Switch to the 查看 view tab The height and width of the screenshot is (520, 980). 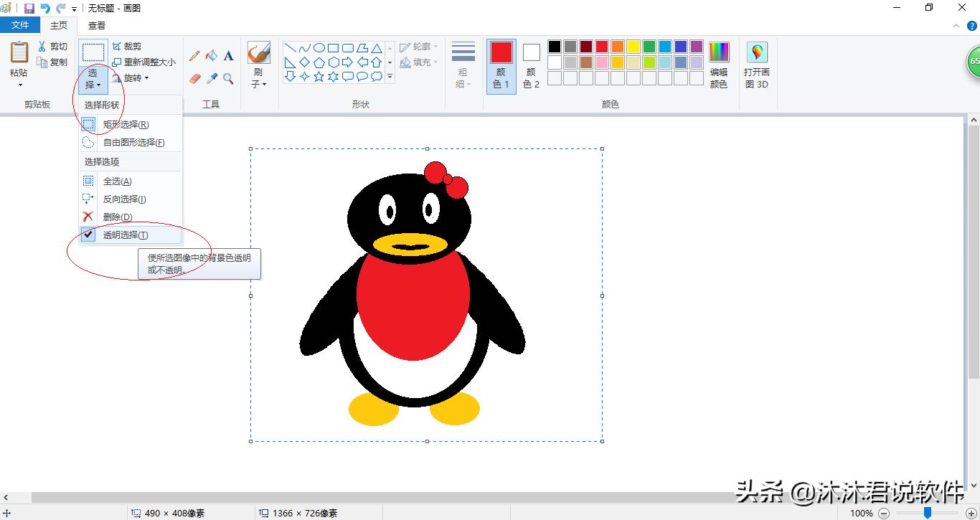click(x=97, y=25)
